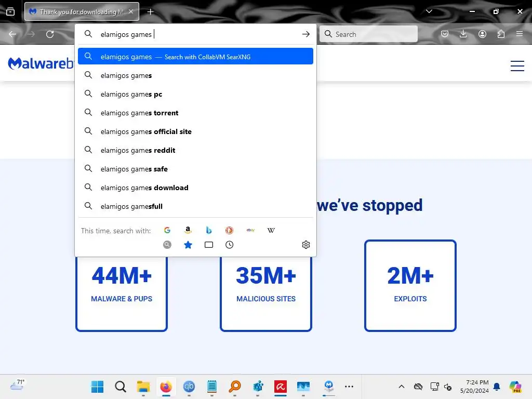Search this time with DuckDuckGo
Screen dimensions: 532x399
pyautogui.click(x=229, y=230)
